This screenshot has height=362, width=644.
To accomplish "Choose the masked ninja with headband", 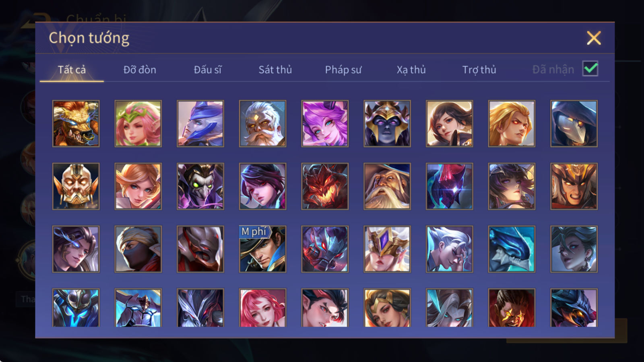I will tap(138, 249).
